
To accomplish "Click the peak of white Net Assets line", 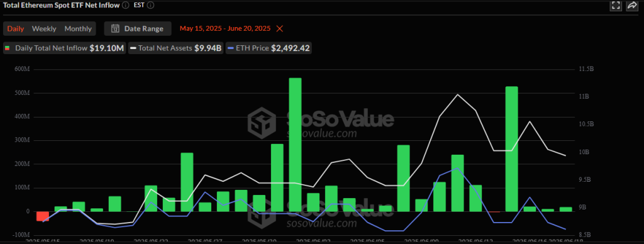I will click(458, 94).
